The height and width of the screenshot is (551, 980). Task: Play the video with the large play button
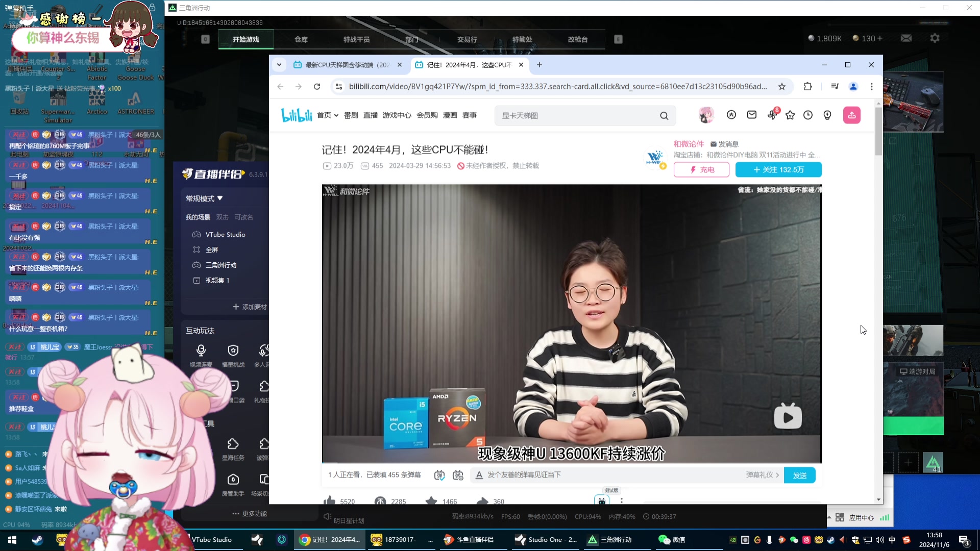click(x=788, y=417)
